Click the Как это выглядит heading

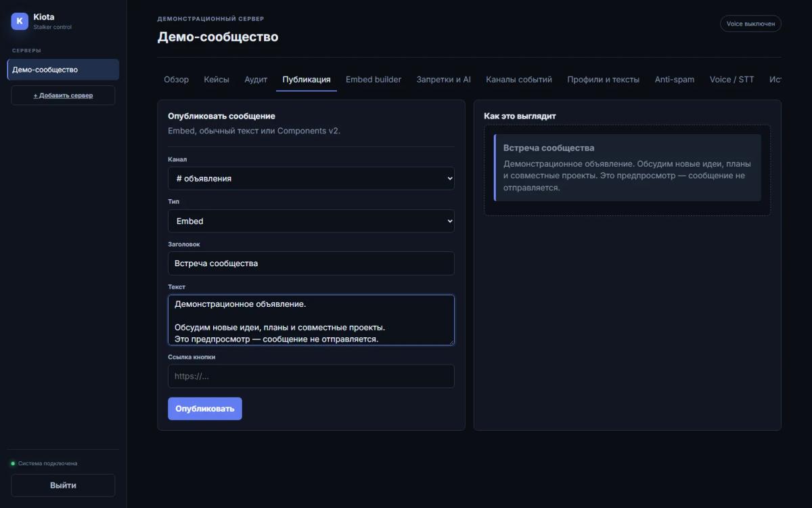520,116
